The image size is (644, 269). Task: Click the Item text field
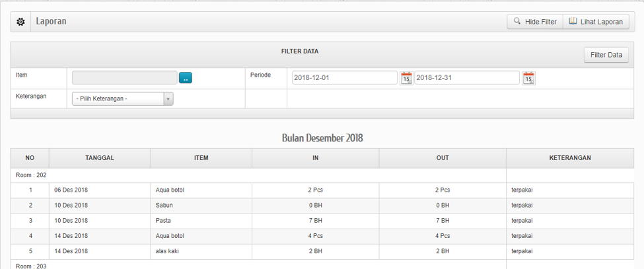click(124, 78)
